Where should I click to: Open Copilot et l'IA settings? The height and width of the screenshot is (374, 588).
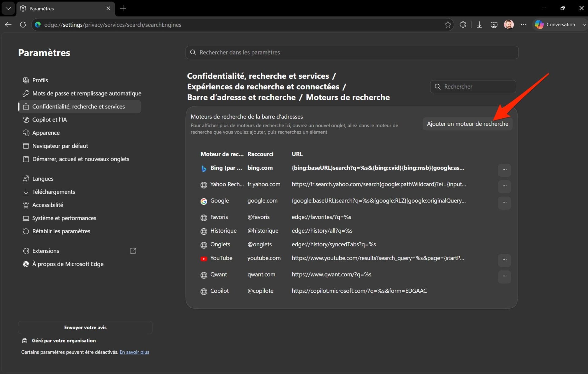pyautogui.click(x=80, y=120)
